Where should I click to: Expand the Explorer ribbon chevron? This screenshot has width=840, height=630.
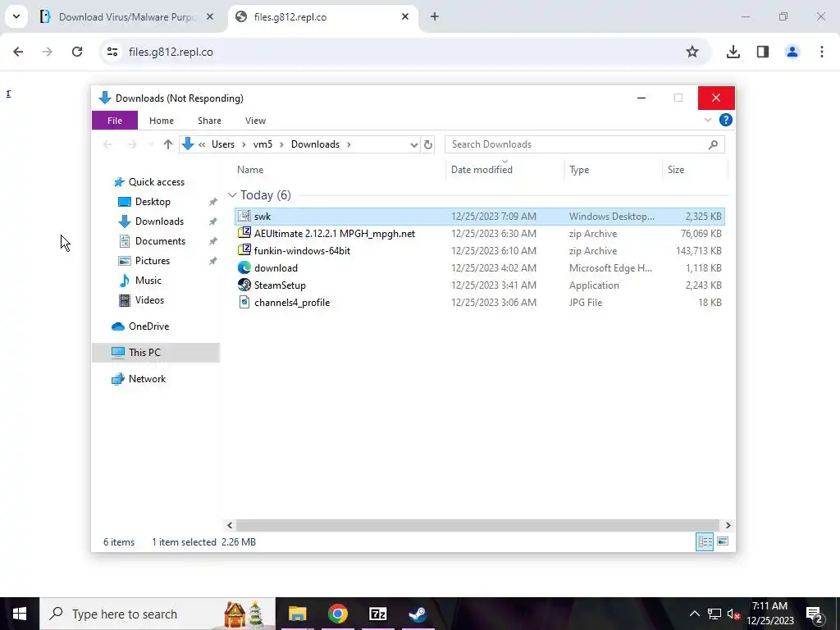708,120
